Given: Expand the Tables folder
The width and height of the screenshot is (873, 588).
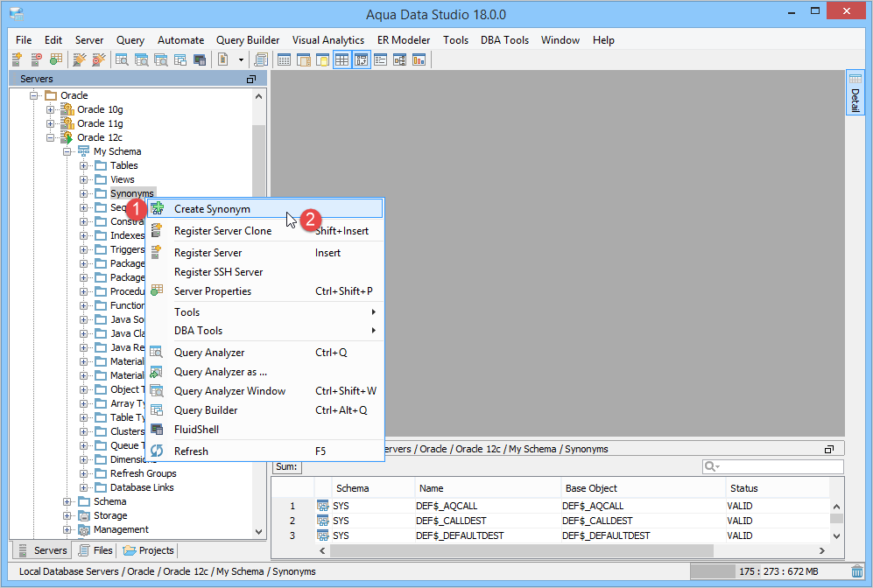Looking at the screenshot, I should (83, 165).
